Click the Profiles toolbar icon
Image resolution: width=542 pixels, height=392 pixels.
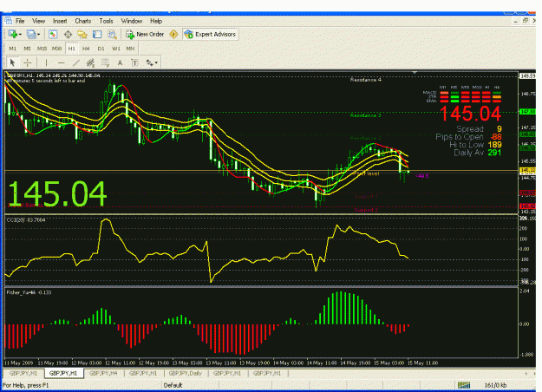coord(31,34)
